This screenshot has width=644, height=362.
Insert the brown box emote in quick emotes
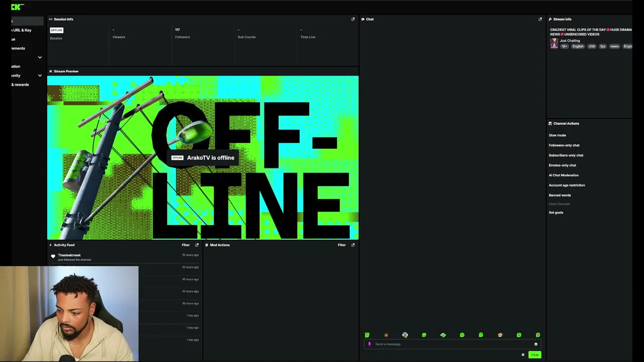386,335
